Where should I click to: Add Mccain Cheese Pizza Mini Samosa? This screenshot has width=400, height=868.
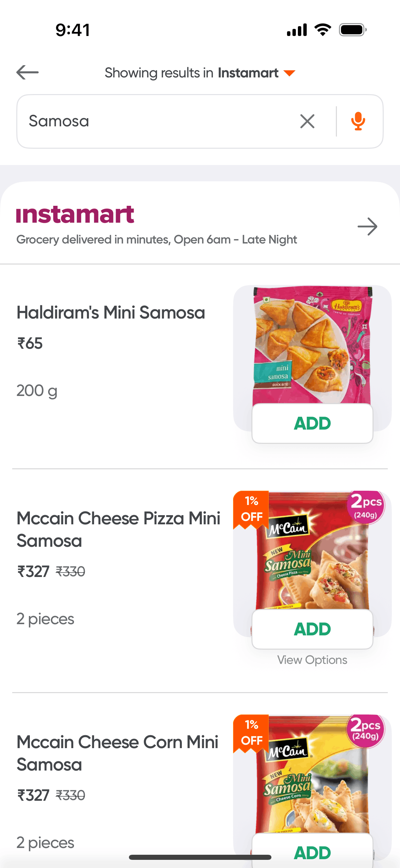click(312, 629)
